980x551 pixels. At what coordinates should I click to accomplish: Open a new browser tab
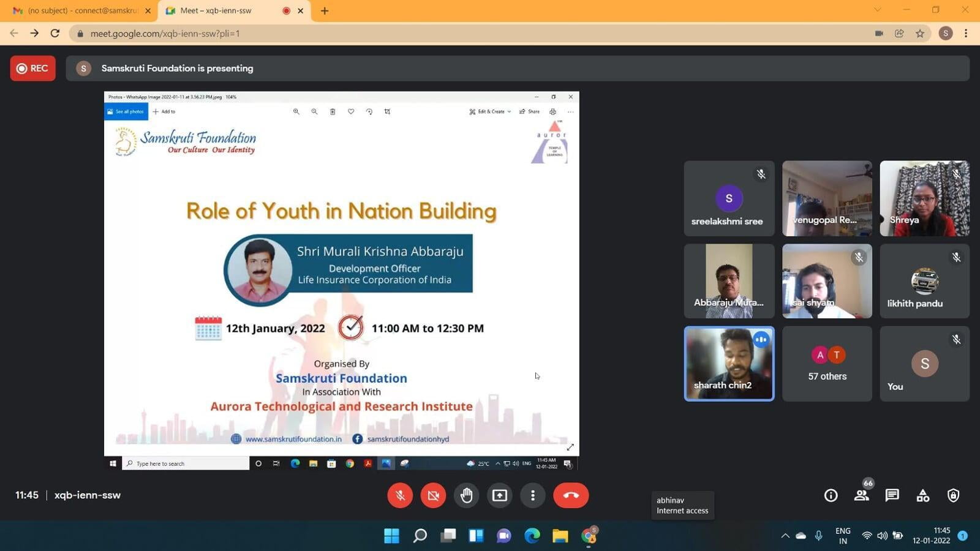point(325,10)
